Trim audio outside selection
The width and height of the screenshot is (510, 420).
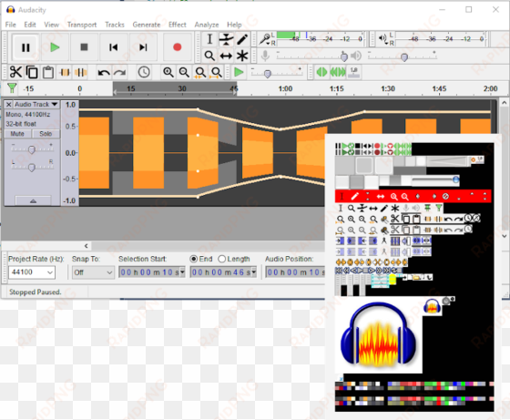coord(65,72)
